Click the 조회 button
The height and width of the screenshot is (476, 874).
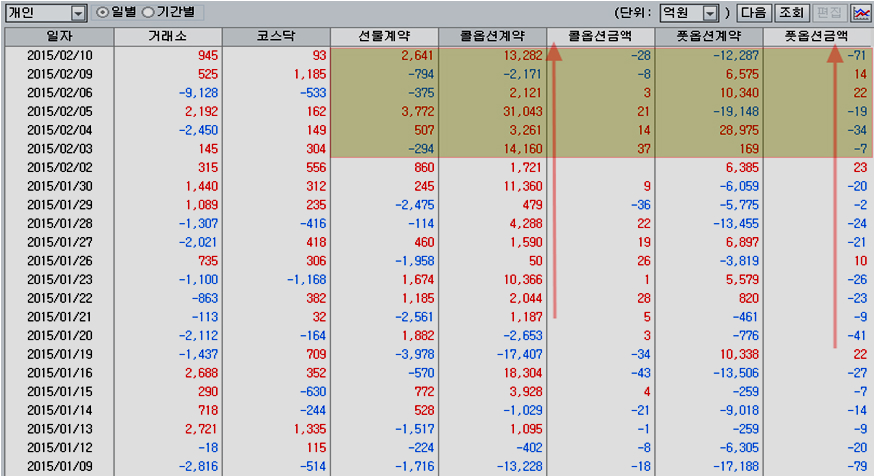[791, 13]
